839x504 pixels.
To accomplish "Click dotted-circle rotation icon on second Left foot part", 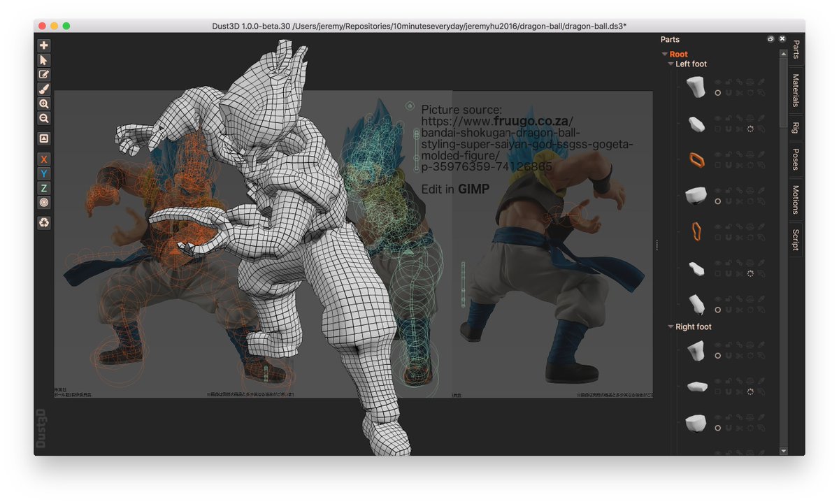I will tap(750, 129).
